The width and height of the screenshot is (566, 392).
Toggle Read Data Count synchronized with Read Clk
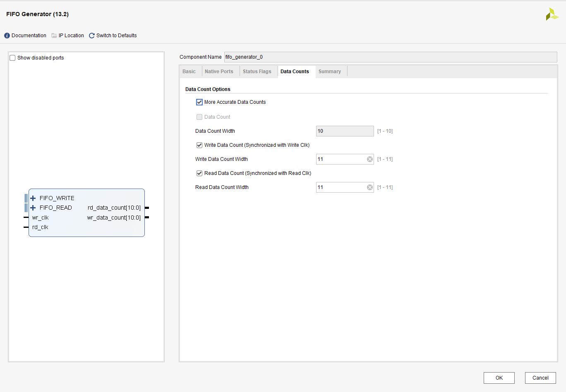pos(199,173)
